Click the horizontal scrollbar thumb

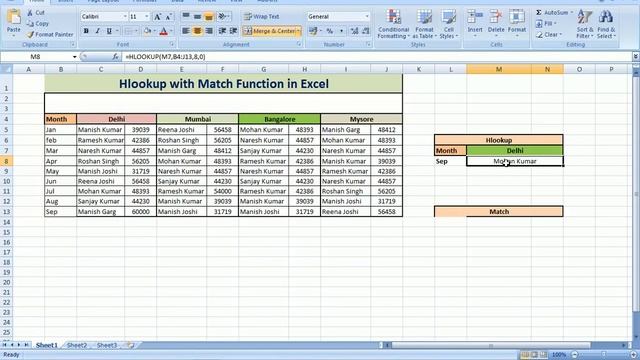pyautogui.click(x=491, y=345)
